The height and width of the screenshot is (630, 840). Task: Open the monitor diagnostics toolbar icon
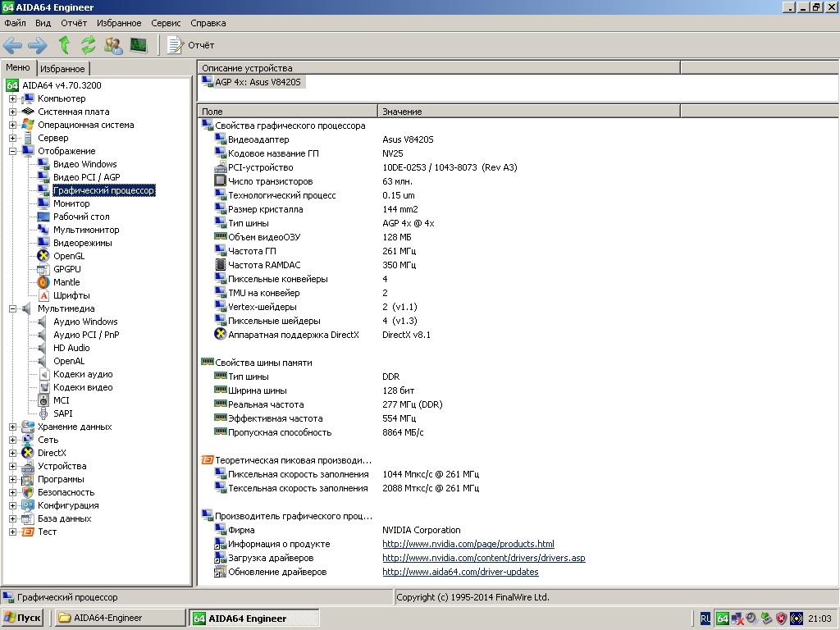(138, 45)
